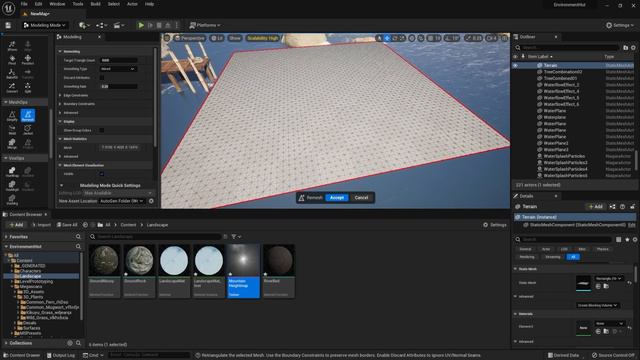Toggle Scalability High viewport warning
The height and width of the screenshot is (360, 640).
[x=262, y=38]
